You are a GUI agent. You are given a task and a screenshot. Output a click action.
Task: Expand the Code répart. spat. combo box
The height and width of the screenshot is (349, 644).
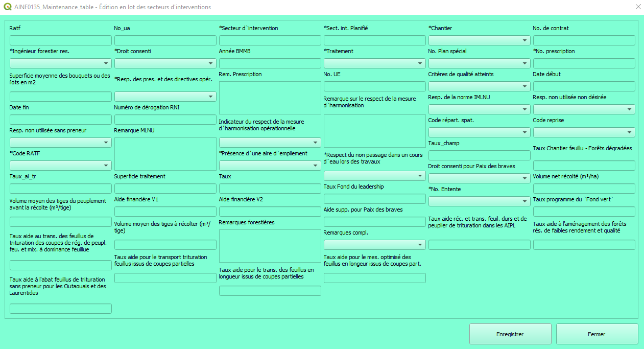pyautogui.click(x=480, y=132)
